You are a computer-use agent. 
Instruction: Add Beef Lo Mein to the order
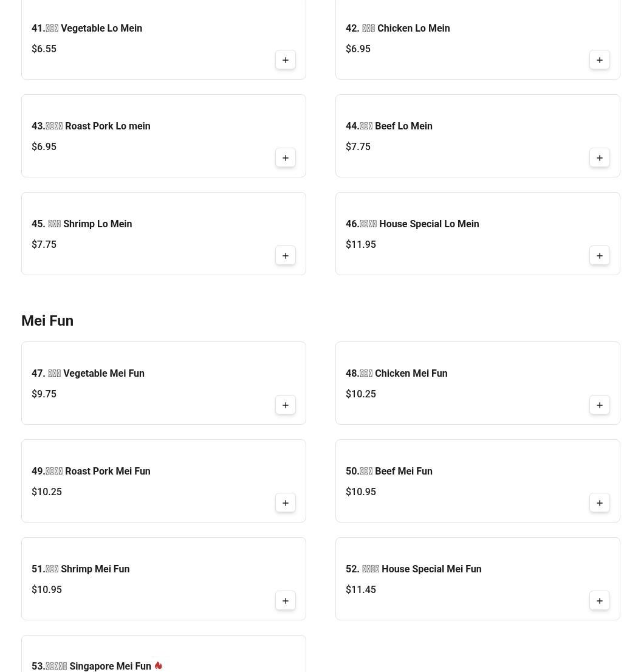click(600, 158)
